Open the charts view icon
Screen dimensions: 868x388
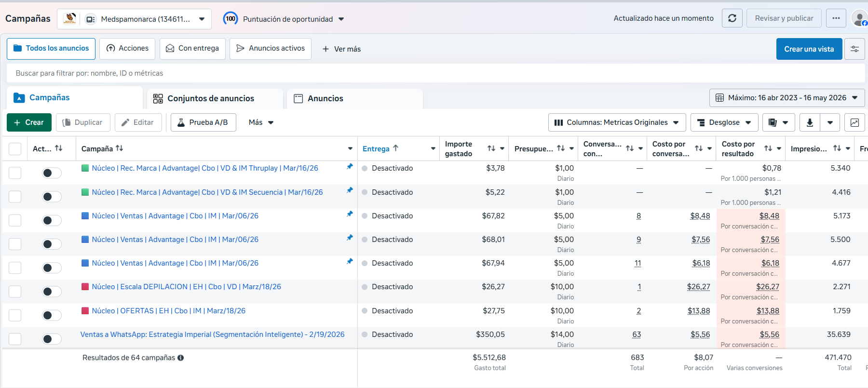click(854, 122)
